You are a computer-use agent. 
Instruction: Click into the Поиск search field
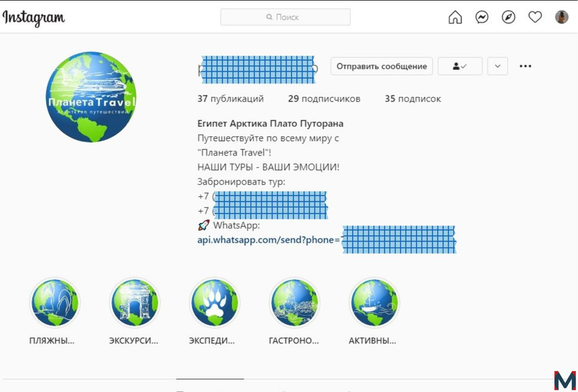[x=285, y=17]
